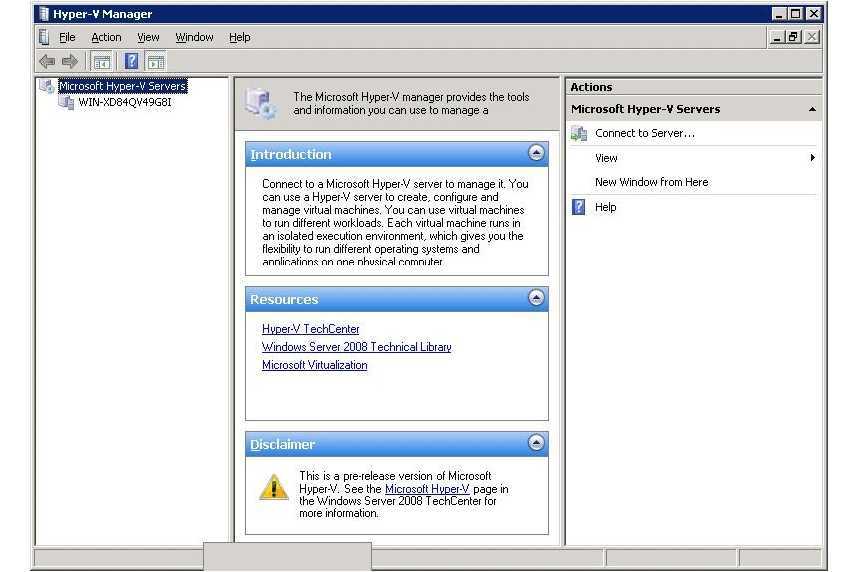Maximize the Hyper-V Manager window
Screen dimensions: 858x572
click(796, 14)
